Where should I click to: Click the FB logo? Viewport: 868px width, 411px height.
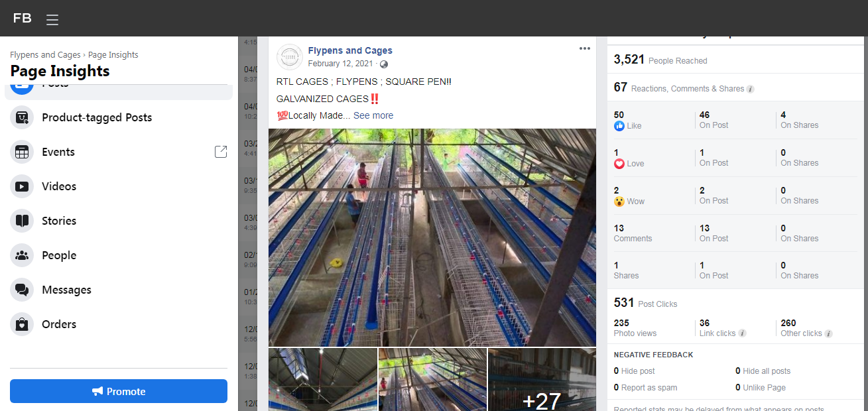tap(23, 18)
